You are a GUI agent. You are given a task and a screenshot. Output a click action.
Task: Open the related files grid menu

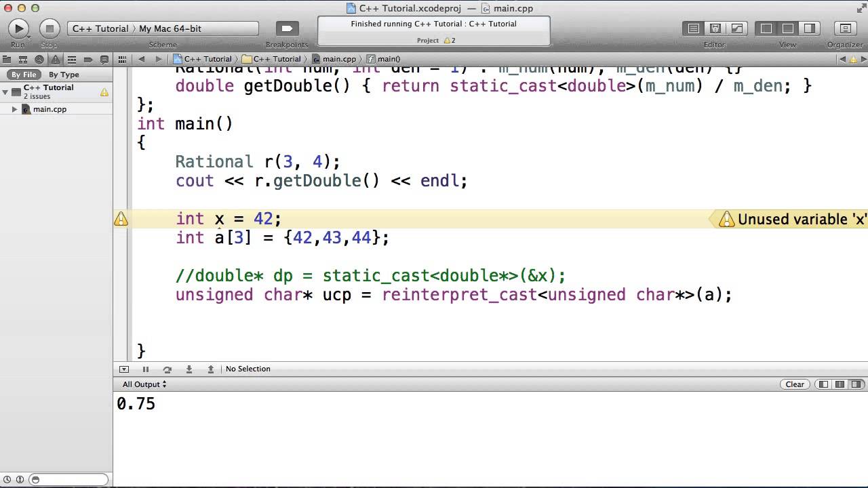tap(123, 59)
